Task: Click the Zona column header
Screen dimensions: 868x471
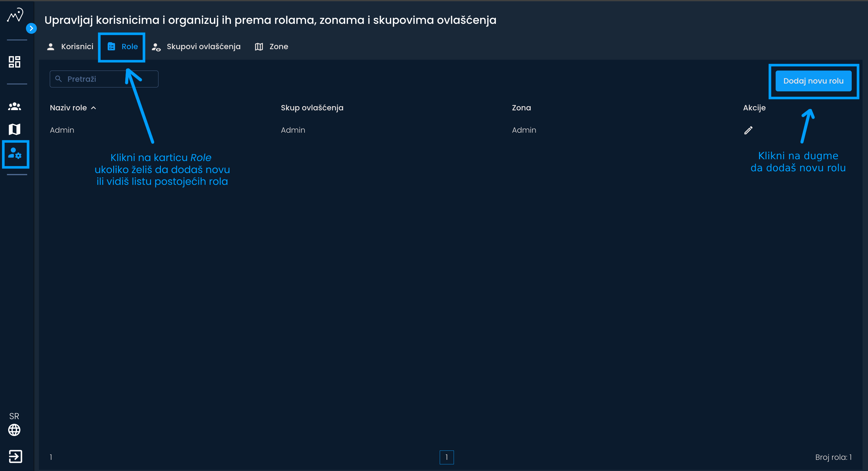Action: [x=521, y=108]
